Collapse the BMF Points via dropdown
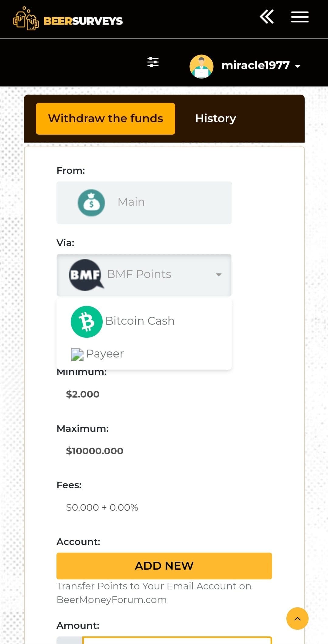Viewport: 328px width, 644px height. click(x=144, y=275)
